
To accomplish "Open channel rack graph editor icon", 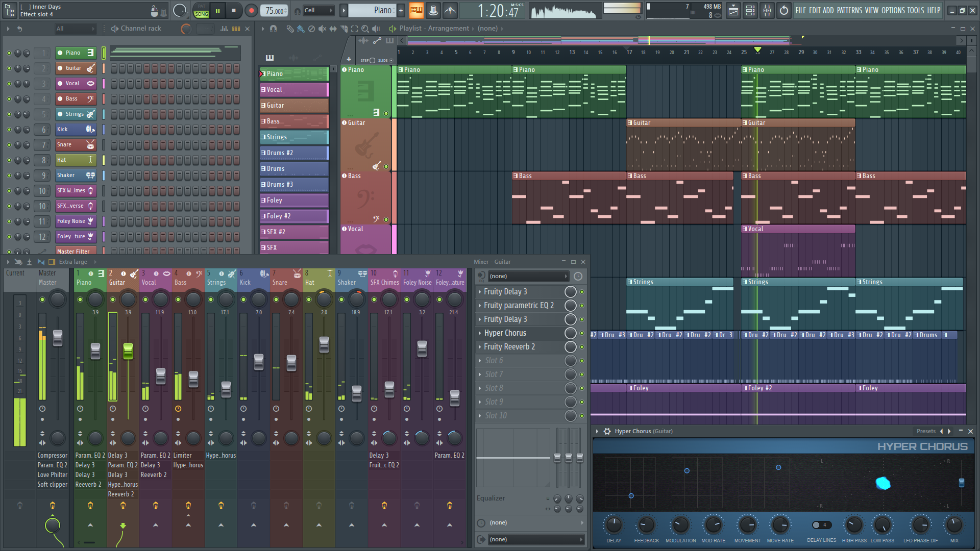I will tap(224, 29).
